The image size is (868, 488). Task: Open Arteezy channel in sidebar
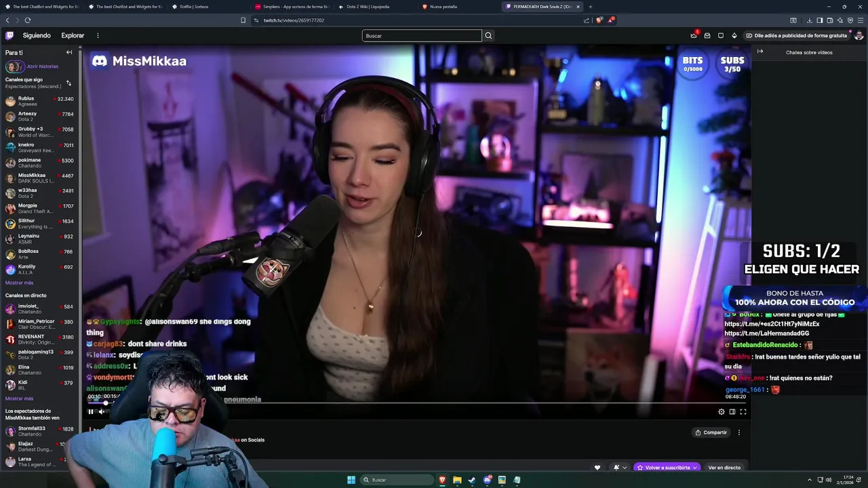point(39,117)
